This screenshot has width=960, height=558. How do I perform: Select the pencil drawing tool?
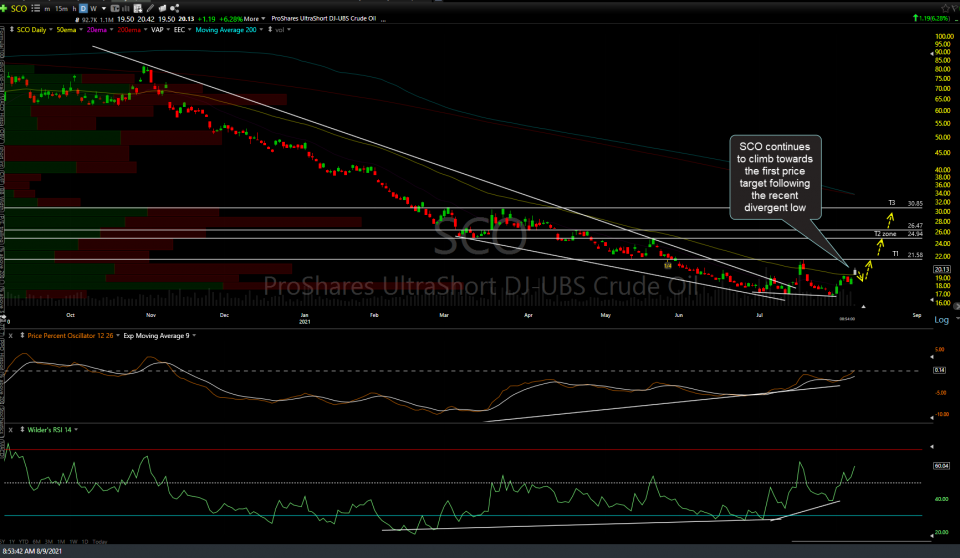click(x=150, y=9)
